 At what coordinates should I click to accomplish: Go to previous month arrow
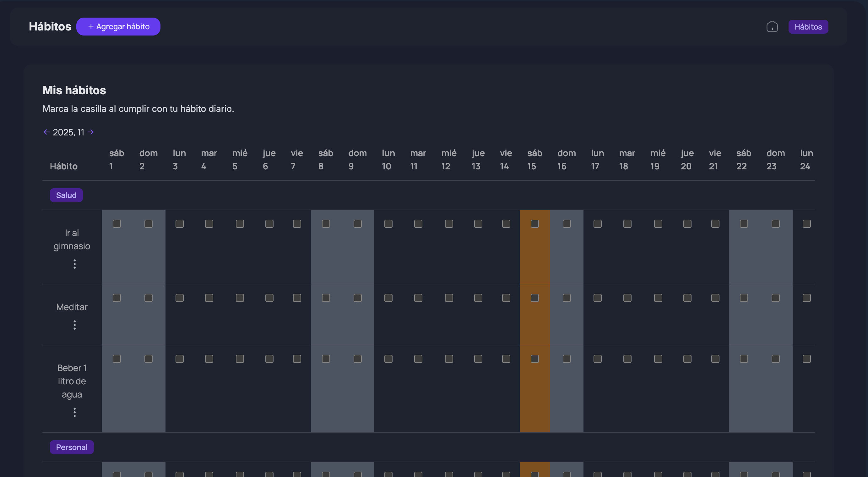[46, 132]
